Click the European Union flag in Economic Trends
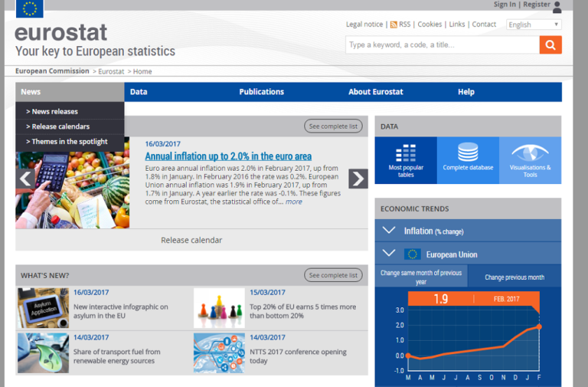Image resolution: width=588 pixels, height=387 pixels. (x=413, y=254)
